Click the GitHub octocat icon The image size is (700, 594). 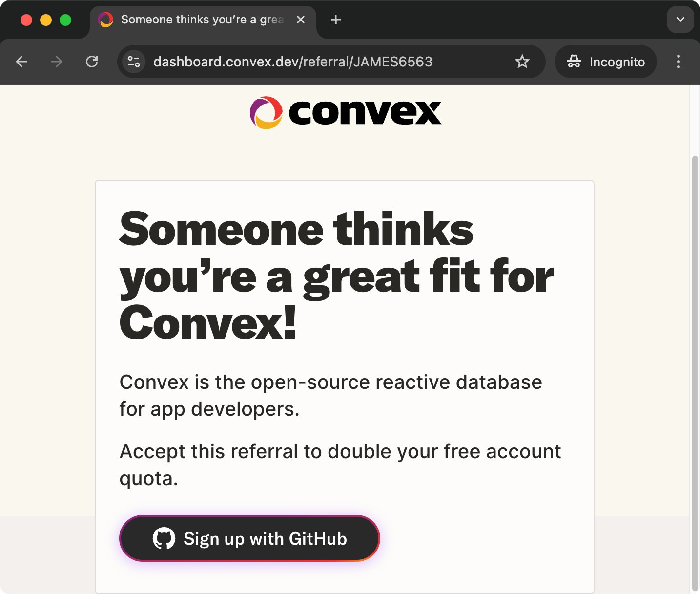coord(164,538)
